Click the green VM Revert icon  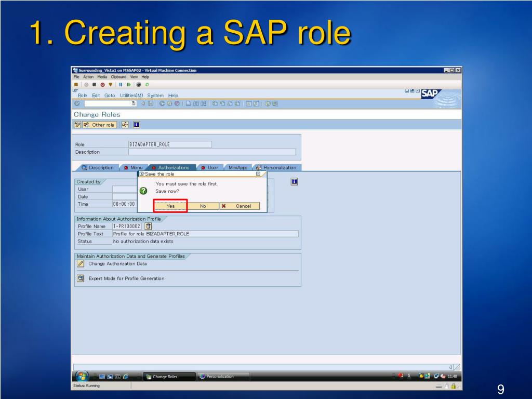147,85
